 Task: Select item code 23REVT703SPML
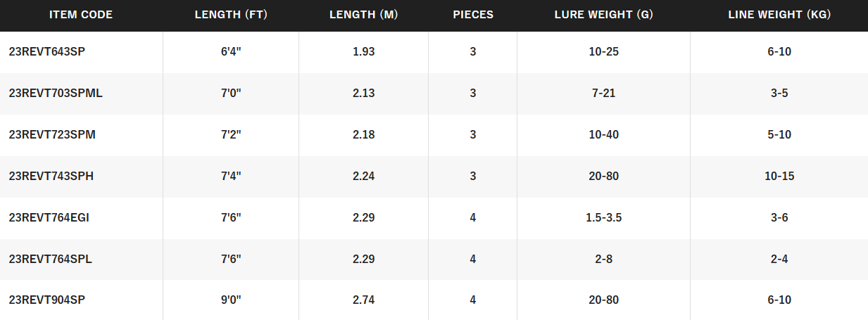pyautogui.click(x=56, y=94)
